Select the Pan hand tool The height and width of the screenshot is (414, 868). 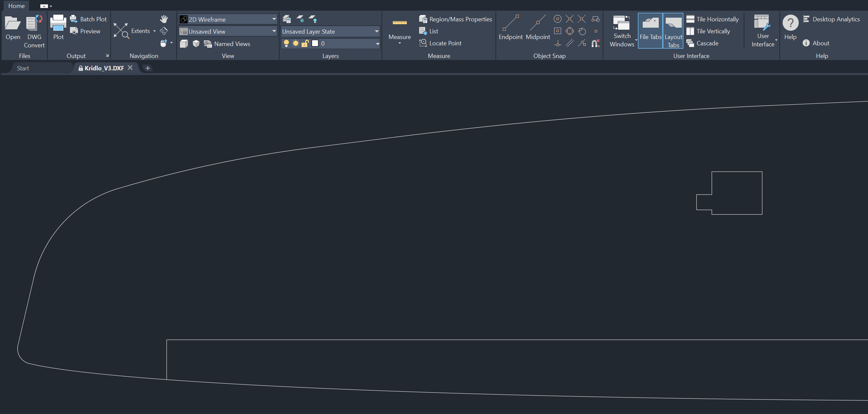tap(164, 19)
